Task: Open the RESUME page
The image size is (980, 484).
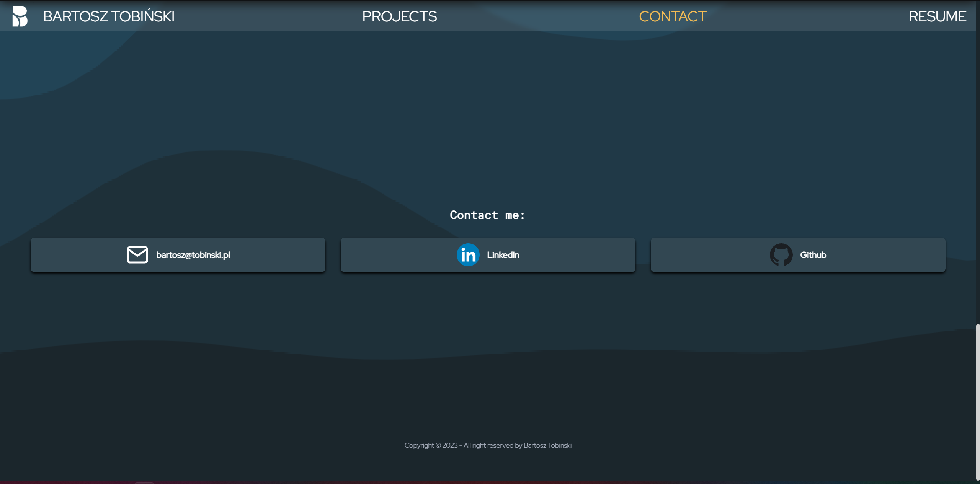Action: click(x=937, y=16)
